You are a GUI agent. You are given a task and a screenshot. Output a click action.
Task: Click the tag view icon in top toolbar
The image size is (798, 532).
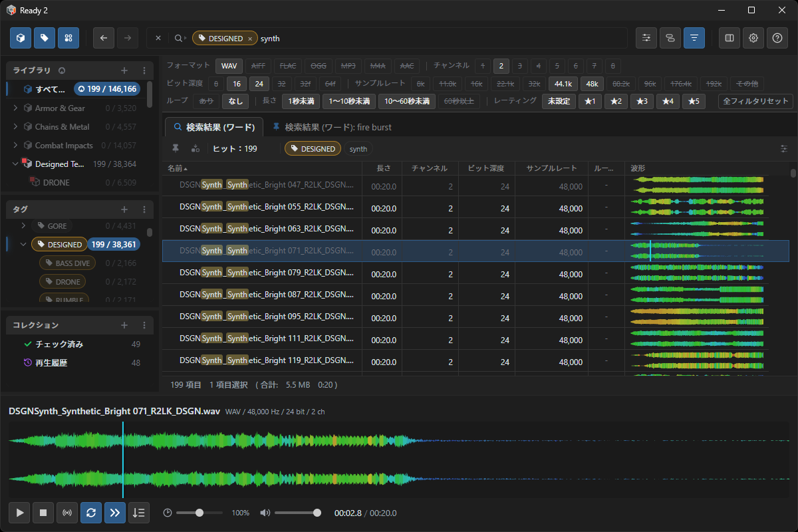[x=45, y=38]
